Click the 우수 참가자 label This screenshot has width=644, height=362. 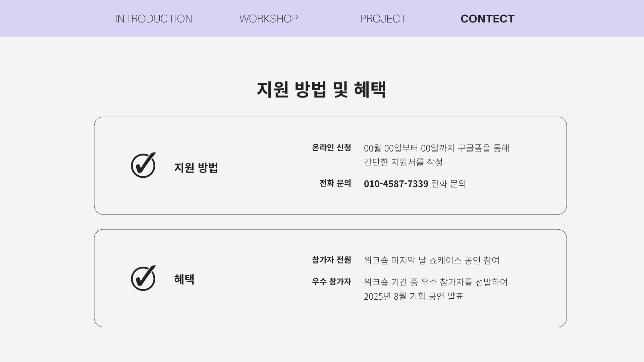click(331, 282)
